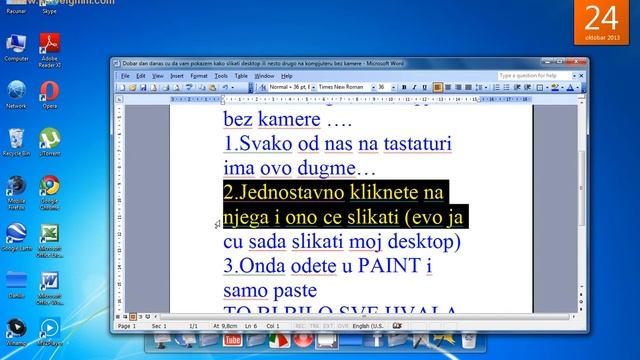Select the Opera desktop icon

tap(49, 95)
